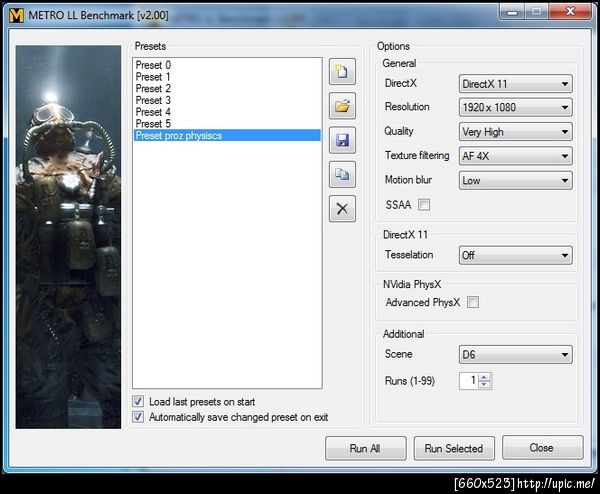Select Preset proz physiscs entry
This screenshot has height=494, width=600.
(227, 135)
